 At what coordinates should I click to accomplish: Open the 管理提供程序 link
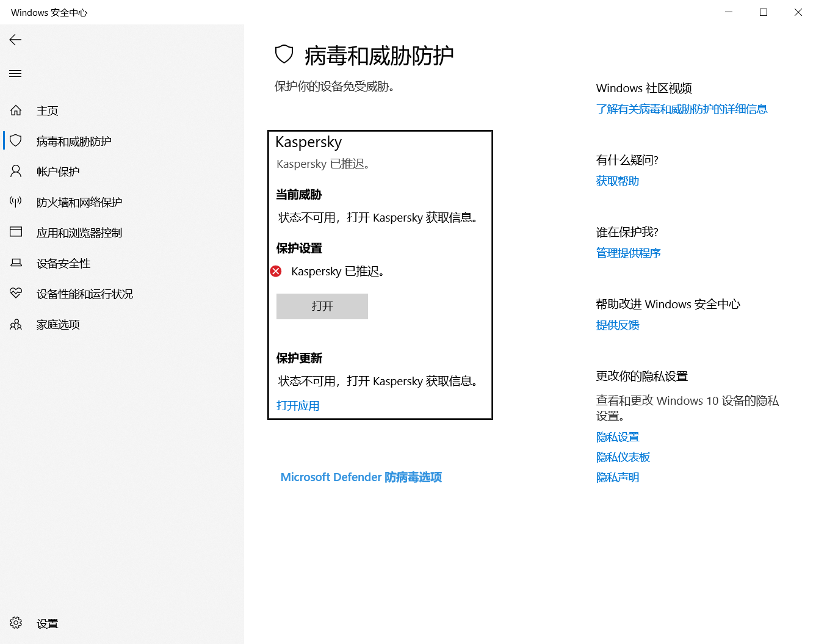point(629,253)
